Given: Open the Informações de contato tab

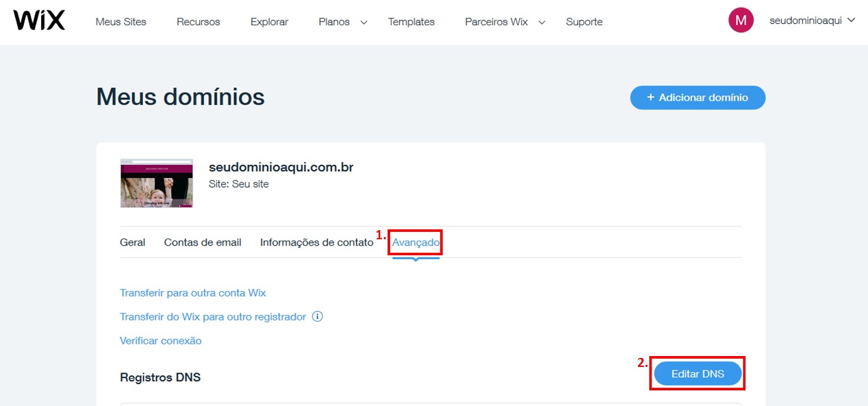Looking at the screenshot, I should click(317, 243).
